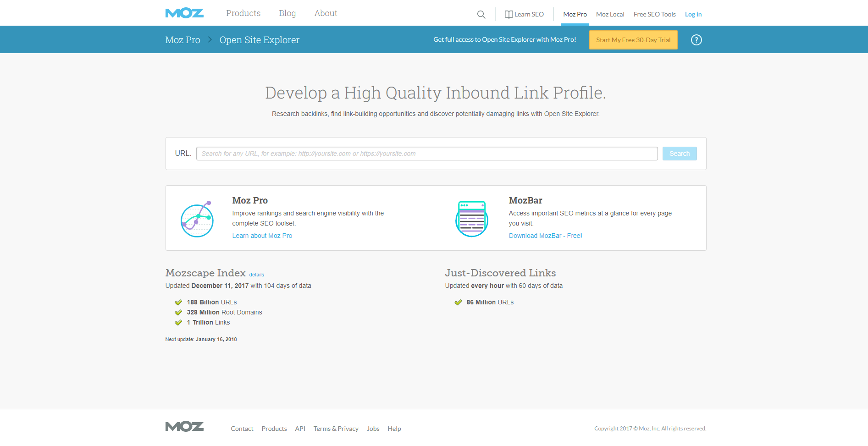
Task: Click the Log in link
Action: click(x=693, y=14)
